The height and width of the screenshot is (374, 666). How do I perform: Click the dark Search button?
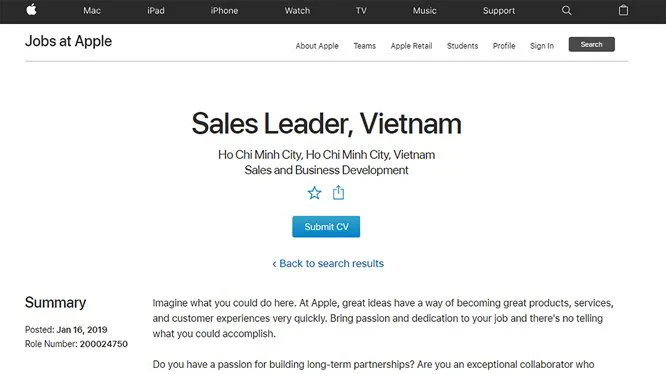[592, 45]
